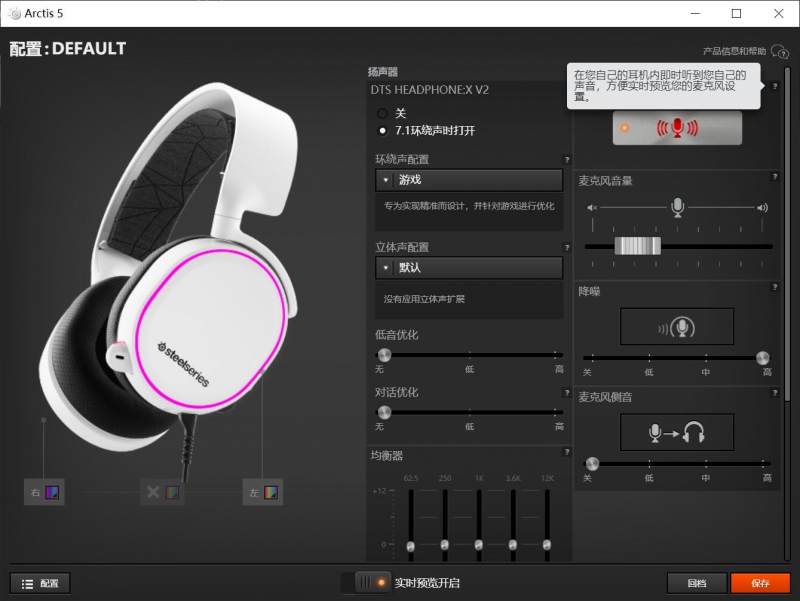This screenshot has width=800, height=601.
Task: Click the 麦克风侧音 slider handle at 关
Action: tap(592, 463)
